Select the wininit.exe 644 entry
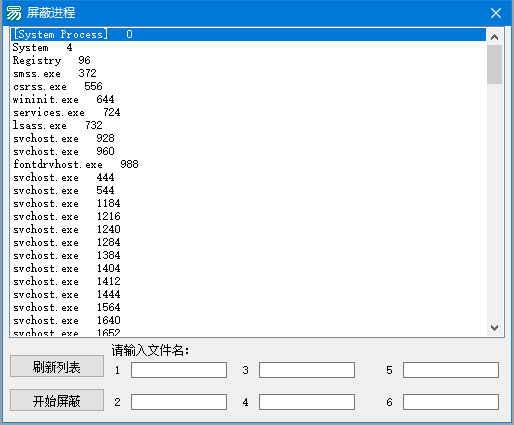The height and width of the screenshot is (425, 514). pos(248,99)
